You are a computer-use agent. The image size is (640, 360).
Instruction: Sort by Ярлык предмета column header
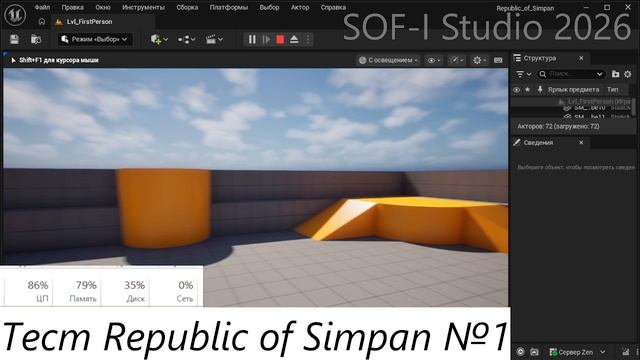pos(573,89)
